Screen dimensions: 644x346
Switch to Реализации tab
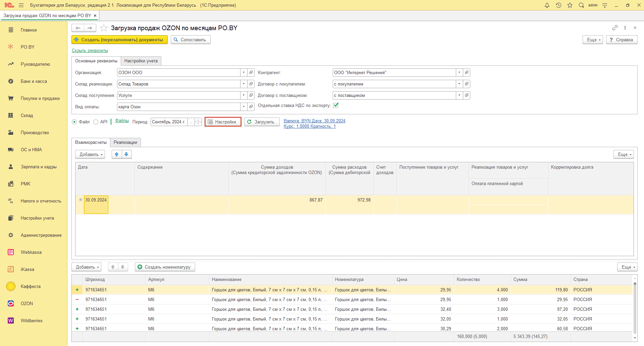(x=125, y=142)
